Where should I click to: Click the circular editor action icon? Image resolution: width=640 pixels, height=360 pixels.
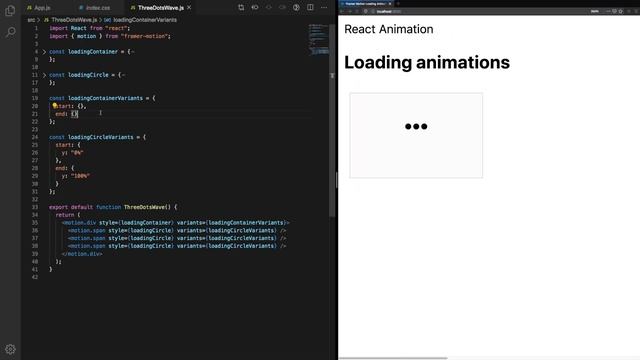(x=296, y=7)
